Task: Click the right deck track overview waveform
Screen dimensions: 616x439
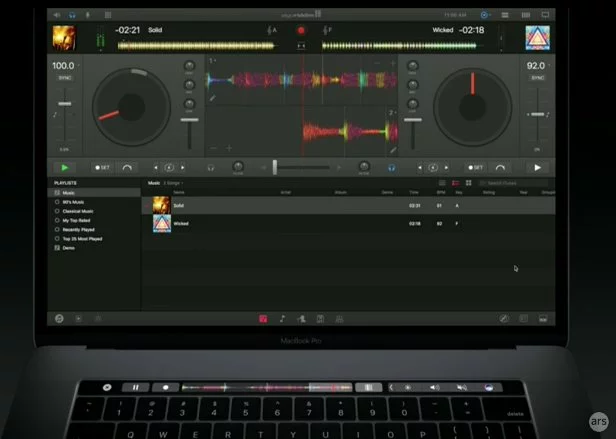Action: point(400,46)
